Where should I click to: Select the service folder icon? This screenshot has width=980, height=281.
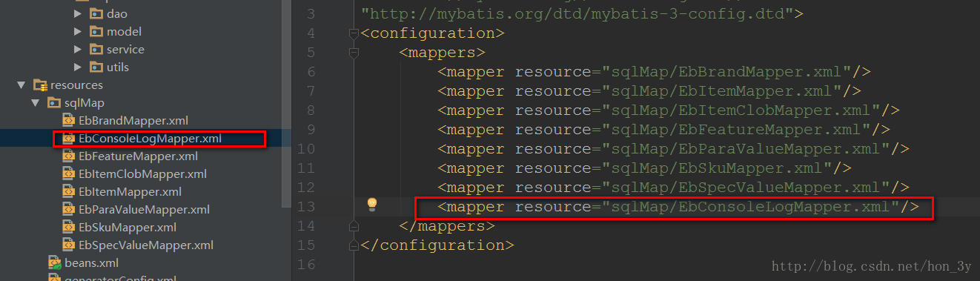coord(96,49)
